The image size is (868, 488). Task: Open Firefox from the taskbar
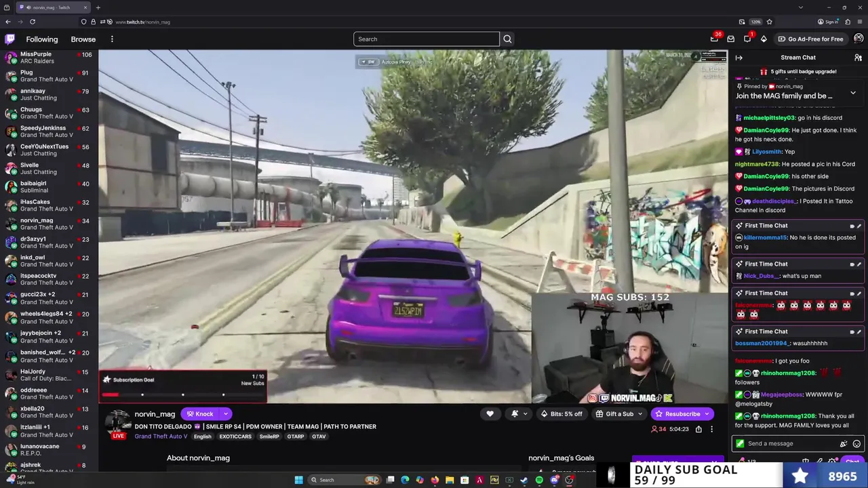(x=435, y=480)
